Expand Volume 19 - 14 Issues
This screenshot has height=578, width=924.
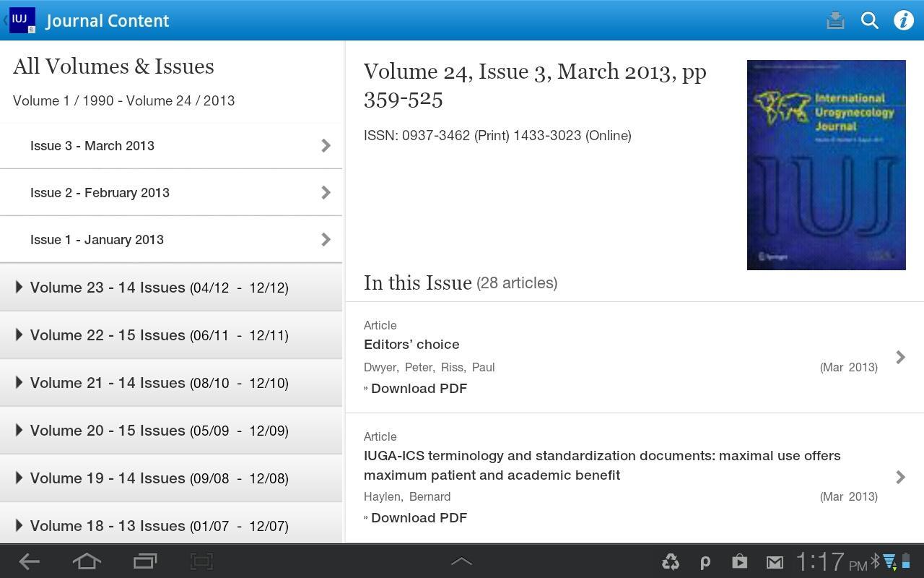[x=171, y=478]
